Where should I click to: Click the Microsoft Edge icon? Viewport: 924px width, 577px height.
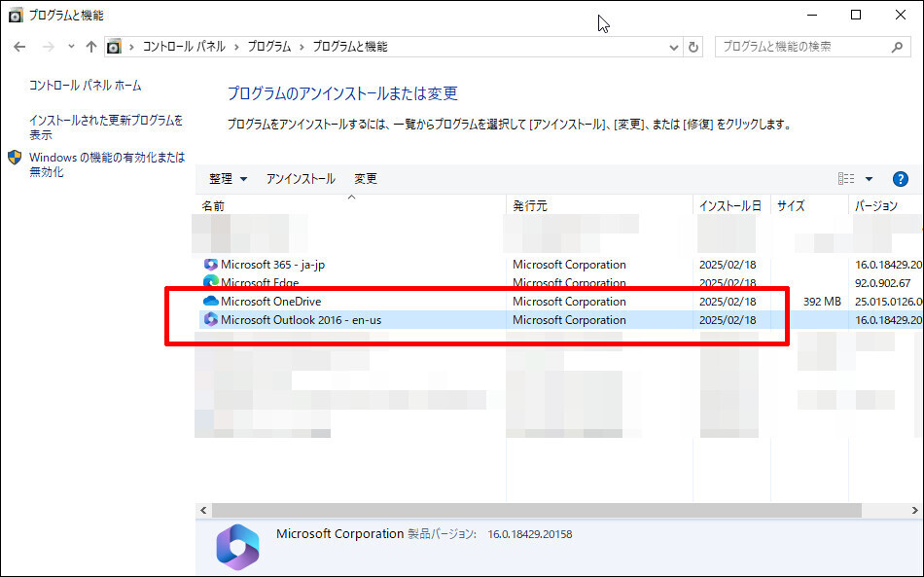point(210,282)
